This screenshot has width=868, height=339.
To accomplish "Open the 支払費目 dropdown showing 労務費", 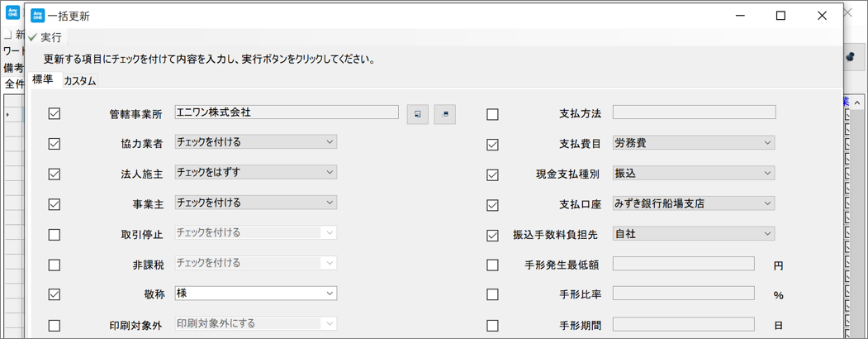I will point(694,143).
